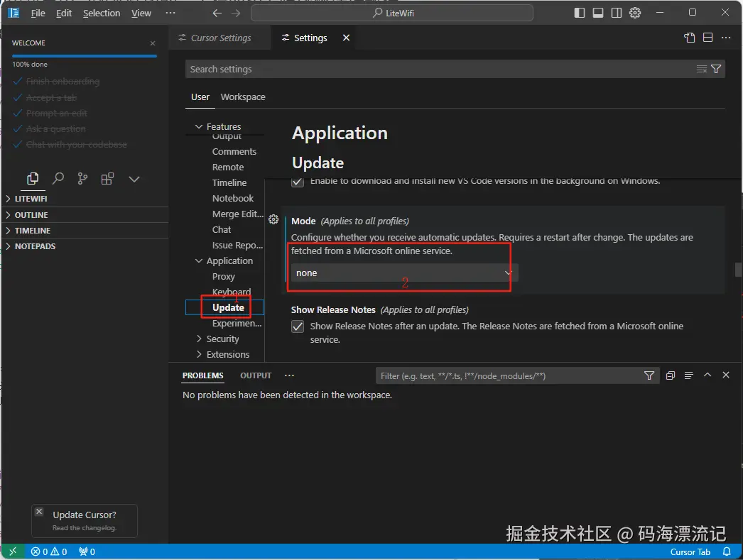
Task: Collapse the Features tree group
Action: (199, 127)
